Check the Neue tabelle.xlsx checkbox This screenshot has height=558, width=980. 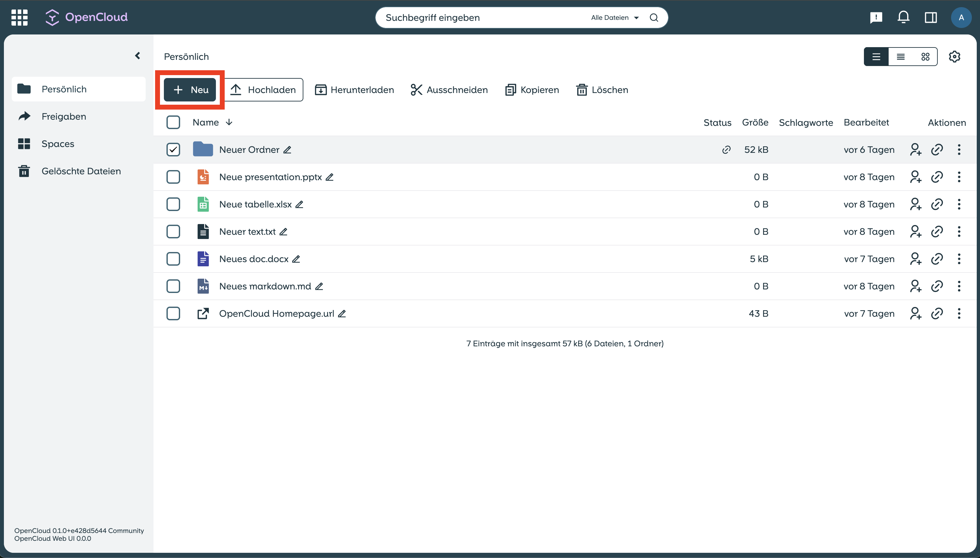coord(173,204)
